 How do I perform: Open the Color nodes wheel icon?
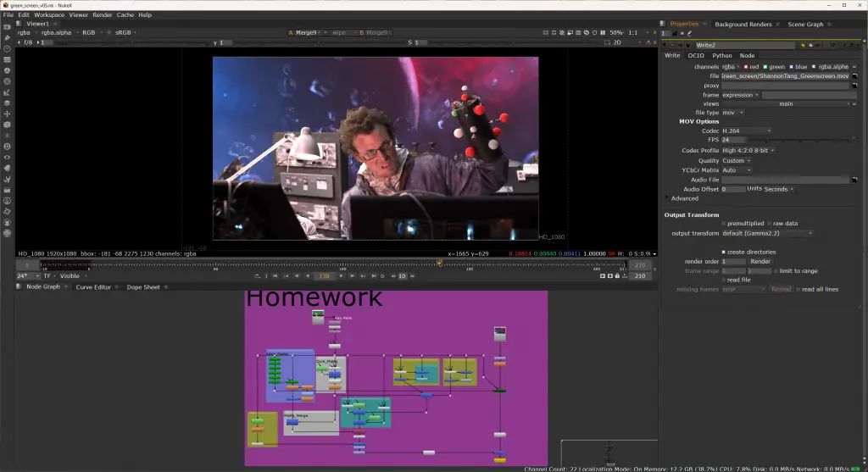7,70
